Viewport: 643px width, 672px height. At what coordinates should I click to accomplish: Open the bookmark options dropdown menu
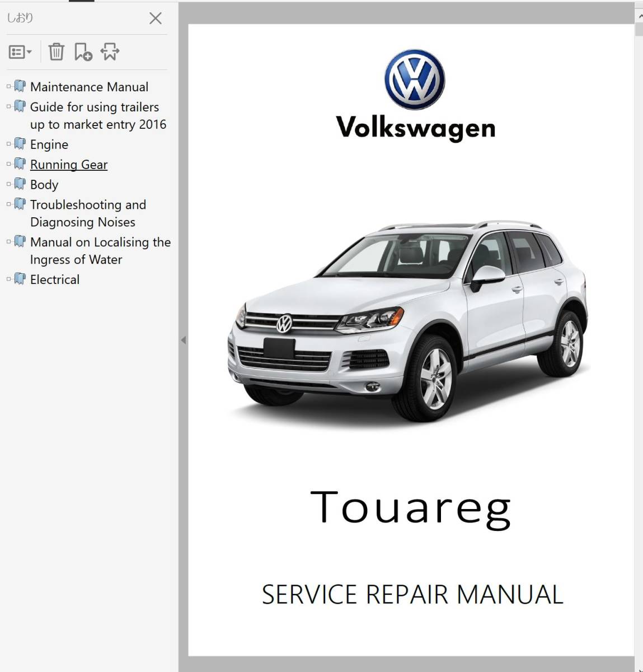20,52
